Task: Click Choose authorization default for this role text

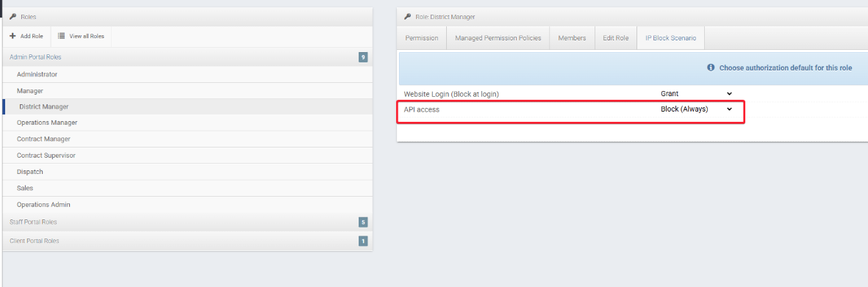Action: pos(786,68)
